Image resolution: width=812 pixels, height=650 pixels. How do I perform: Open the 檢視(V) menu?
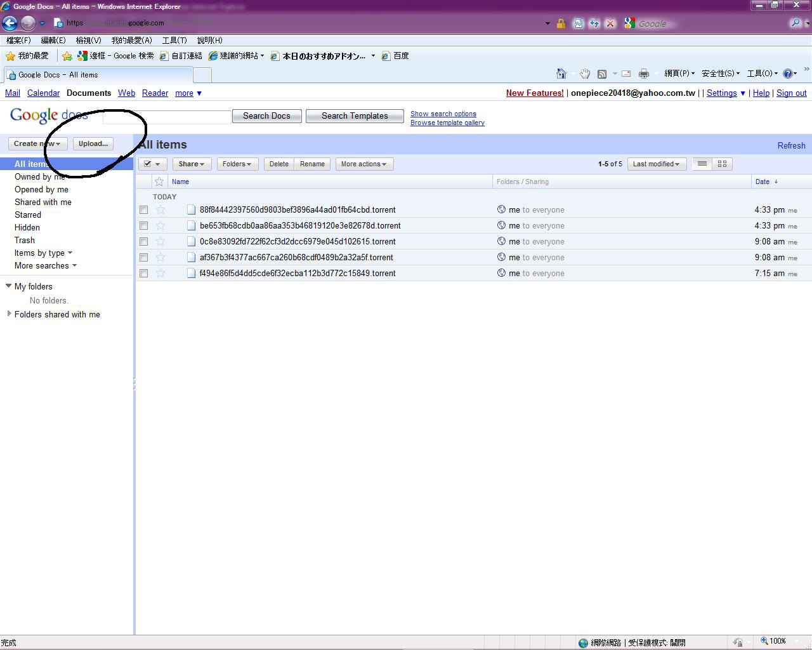[x=88, y=40]
